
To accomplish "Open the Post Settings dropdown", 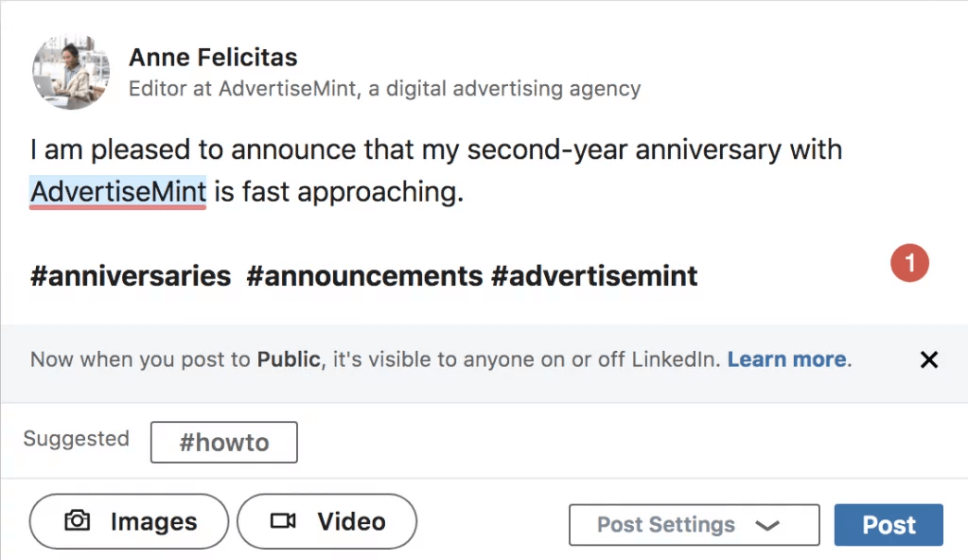I will point(693,524).
